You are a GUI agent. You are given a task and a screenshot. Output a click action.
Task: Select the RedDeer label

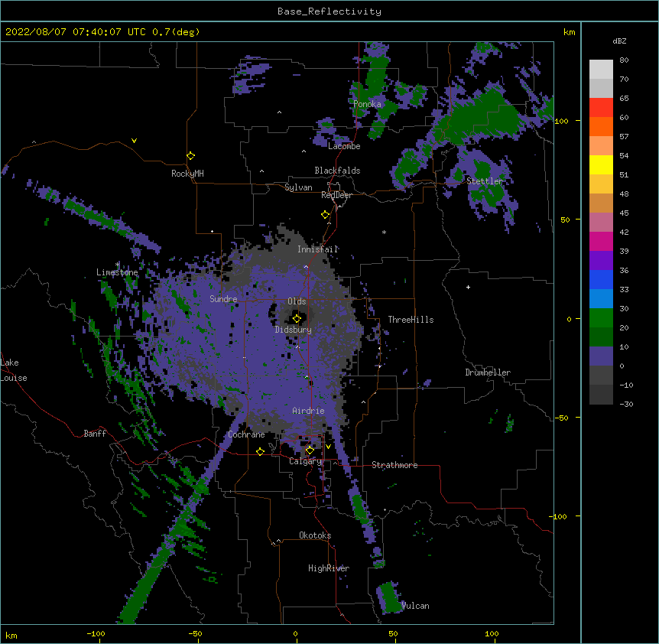click(336, 195)
